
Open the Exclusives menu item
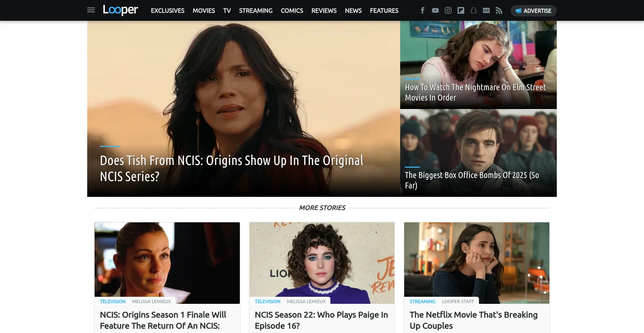168,11
